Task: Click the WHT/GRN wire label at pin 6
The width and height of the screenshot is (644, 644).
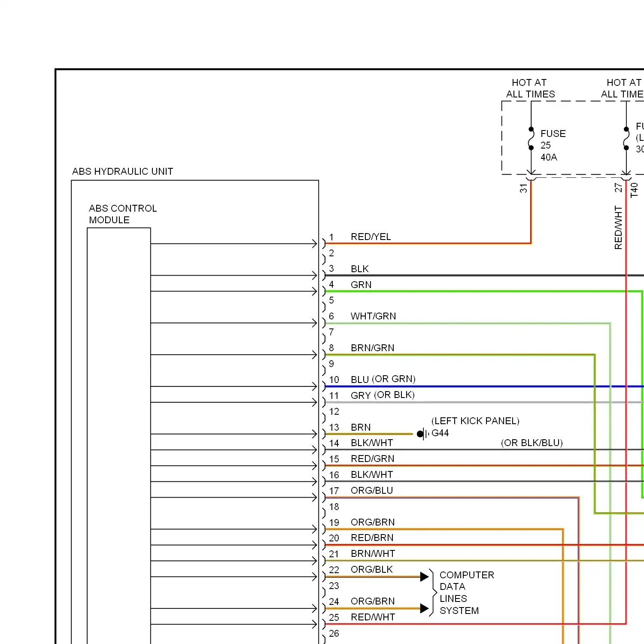Action: 373,316
